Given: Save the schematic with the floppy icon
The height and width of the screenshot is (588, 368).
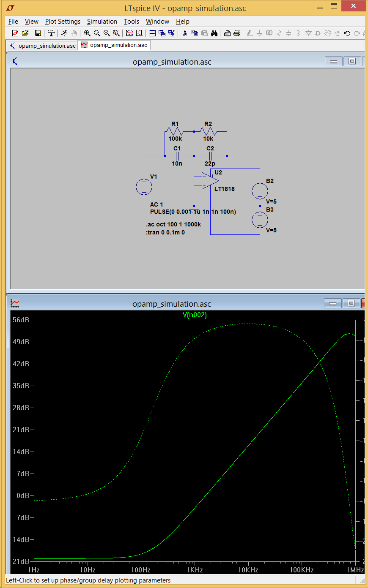Looking at the screenshot, I should pos(38,33).
